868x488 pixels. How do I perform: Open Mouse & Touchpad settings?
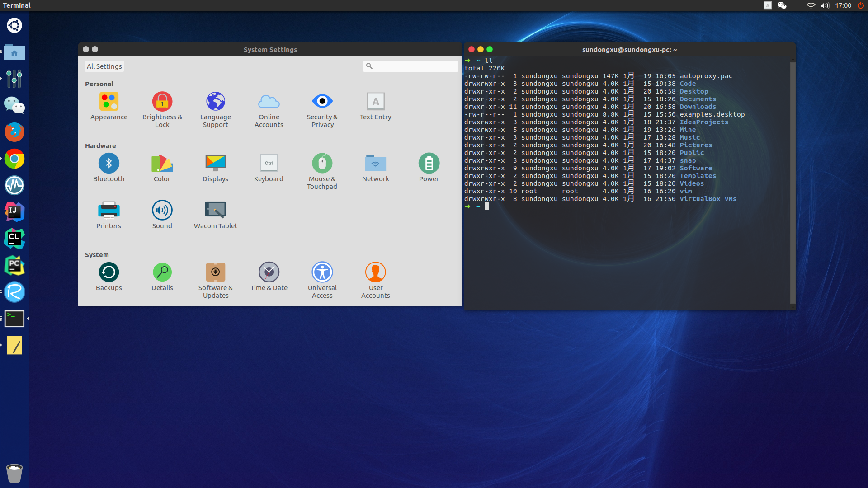point(322,164)
